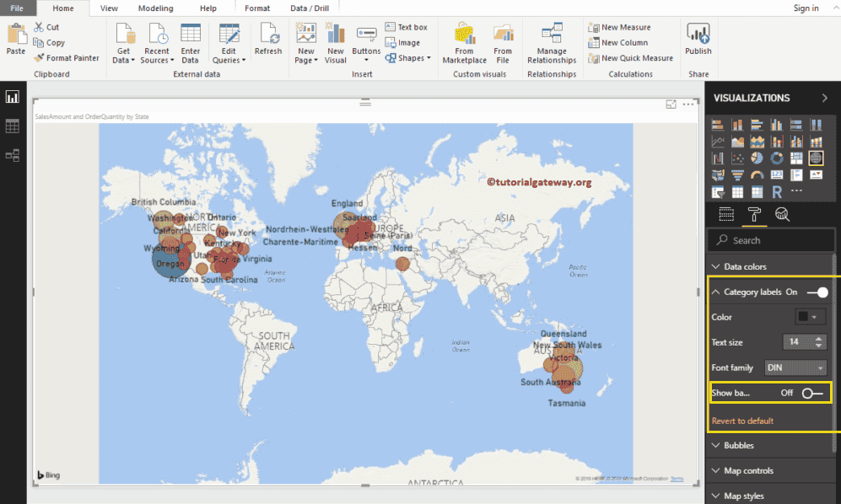Open the View ribbon tab
Viewport: 841px width, 504px height.
point(110,8)
